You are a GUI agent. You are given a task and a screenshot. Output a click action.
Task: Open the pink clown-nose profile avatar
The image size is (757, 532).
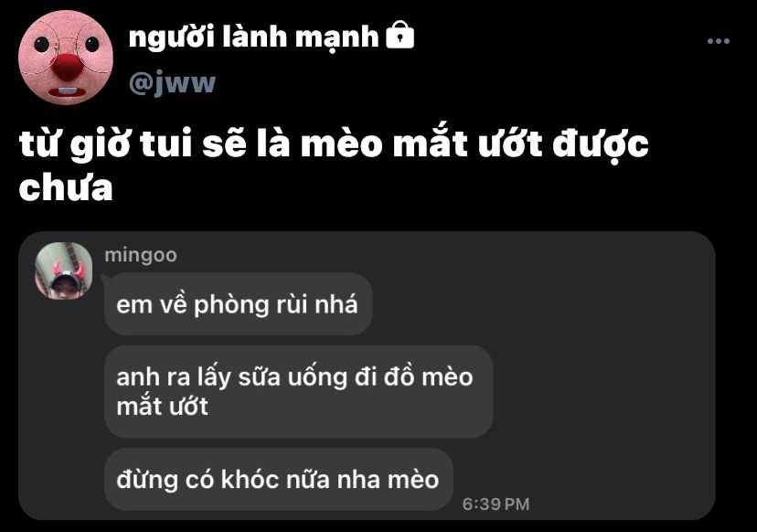click(x=66, y=58)
